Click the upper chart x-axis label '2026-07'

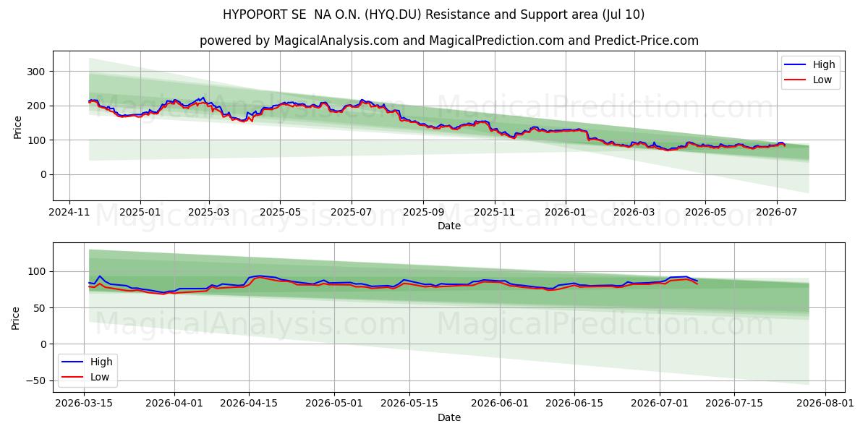click(x=777, y=213)
